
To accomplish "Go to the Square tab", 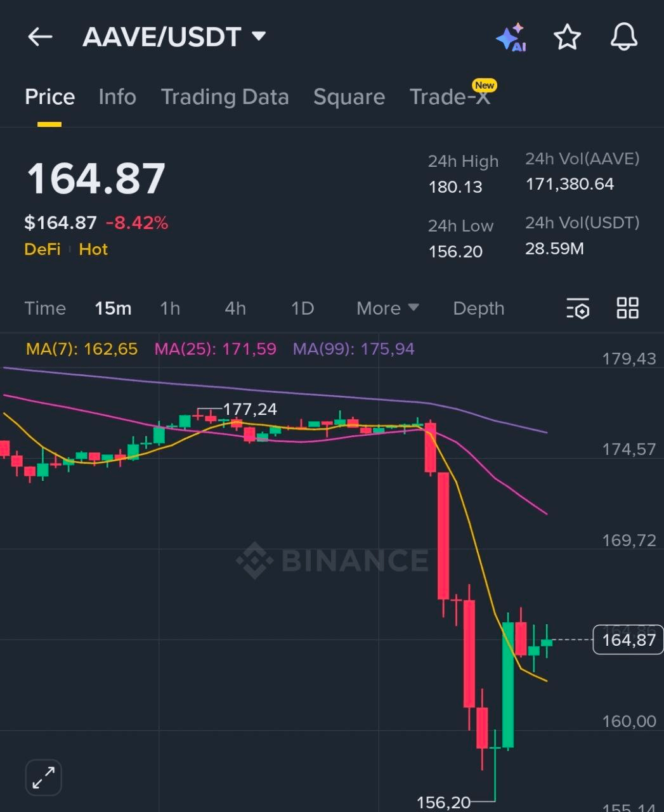I will (x=349, y=97).
